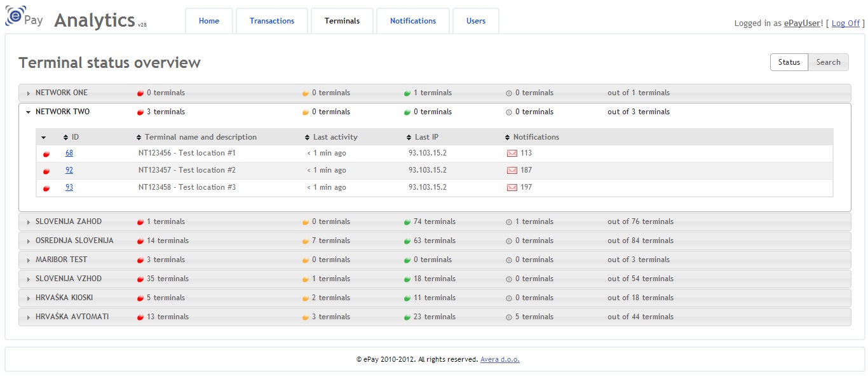Click green online icon in NETWORK ONE row

407,93
